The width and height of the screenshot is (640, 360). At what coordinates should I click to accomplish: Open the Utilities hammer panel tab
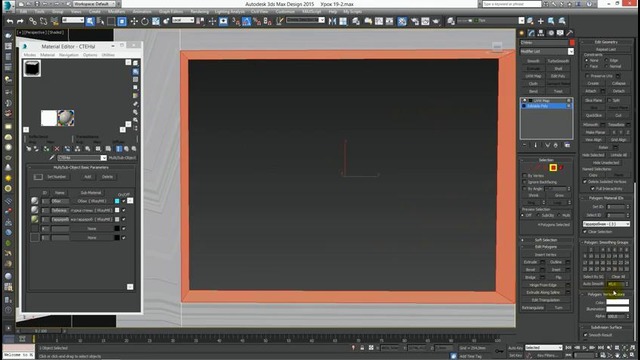(570, 33)
